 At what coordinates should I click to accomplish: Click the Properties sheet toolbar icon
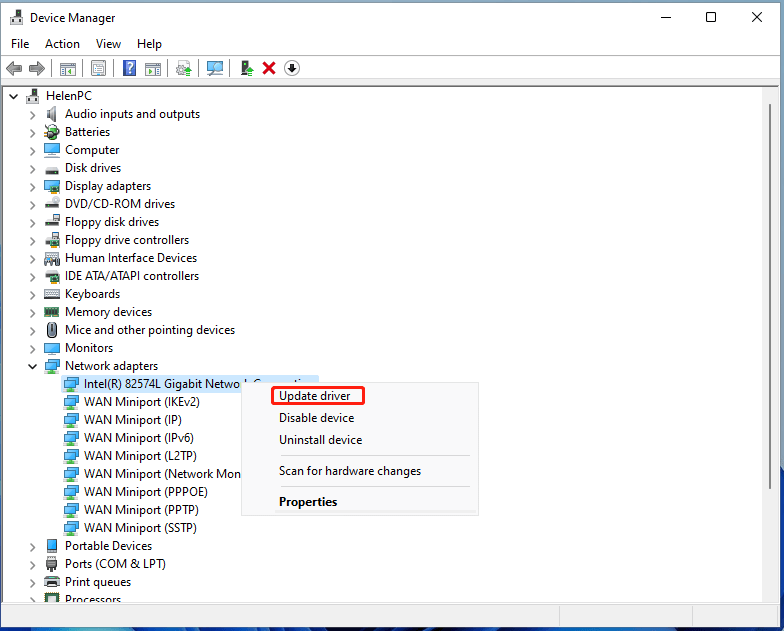tap(98, 68)
